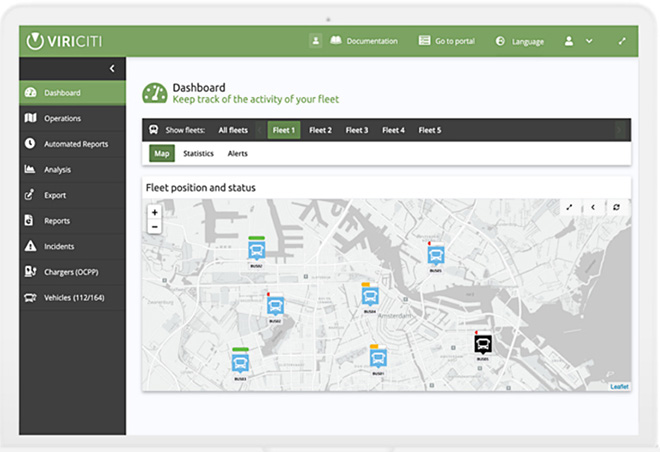Select Fleet 5 in the fleet filter
660x452 pixels.
tap(430, 130)
